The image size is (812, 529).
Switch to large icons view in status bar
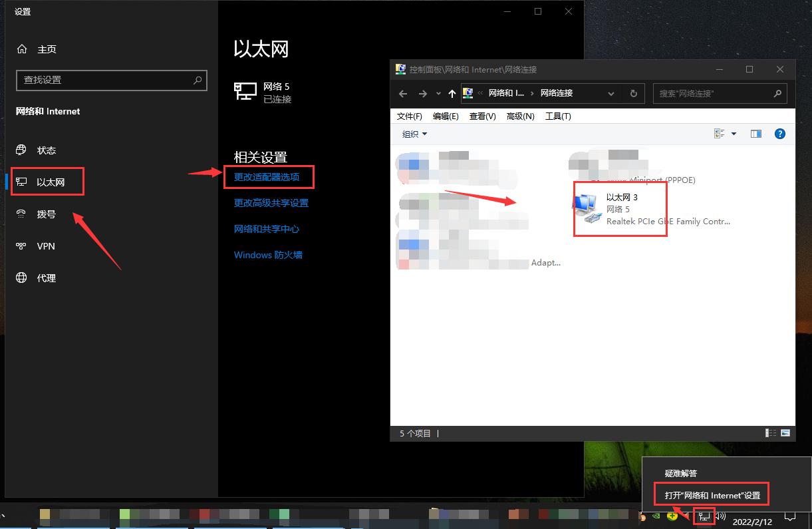pyautogui.click(x=785, y=433)
